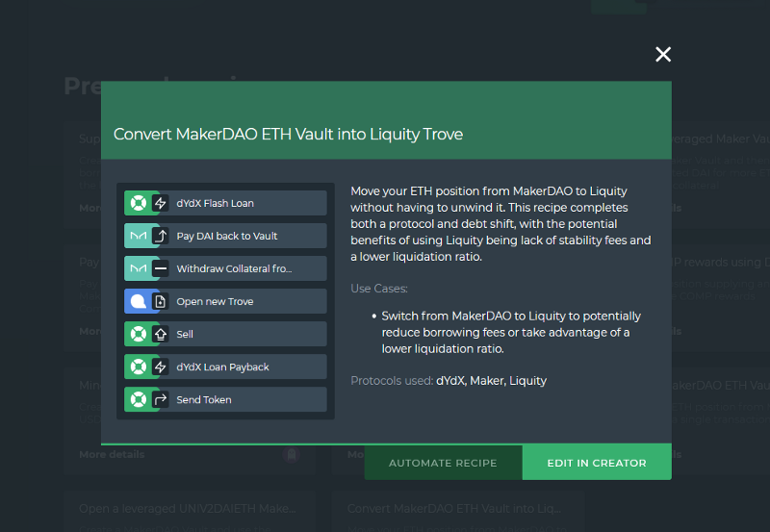The height and width of the screenshot is (532, 770).
Task: Click the bullet text Switch from MakerDAO to Liquity
Action: point(511,332)
